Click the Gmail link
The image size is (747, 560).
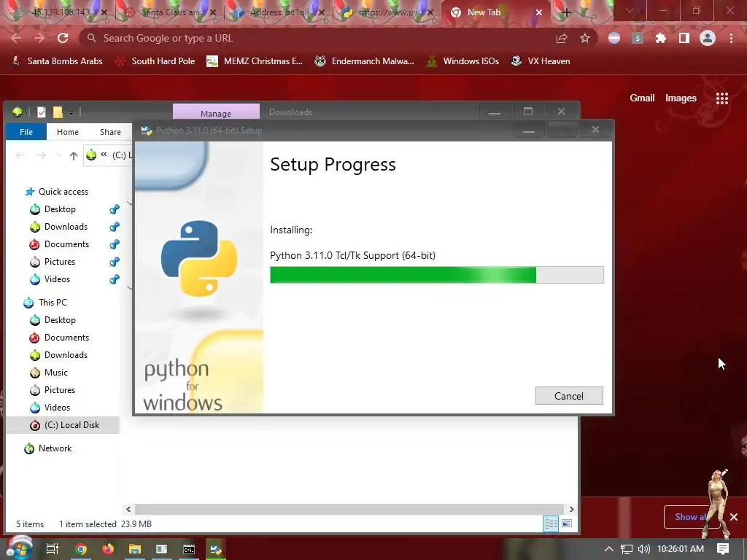click(x=642, y=98)
